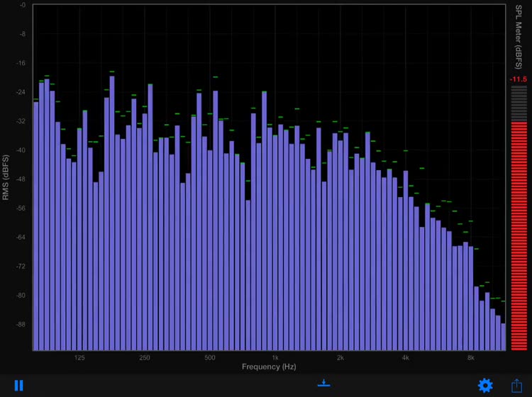Screen dimensions: 532x397
Task: Tap the download/save snapshot icon
Action: (x=323, y=383)
